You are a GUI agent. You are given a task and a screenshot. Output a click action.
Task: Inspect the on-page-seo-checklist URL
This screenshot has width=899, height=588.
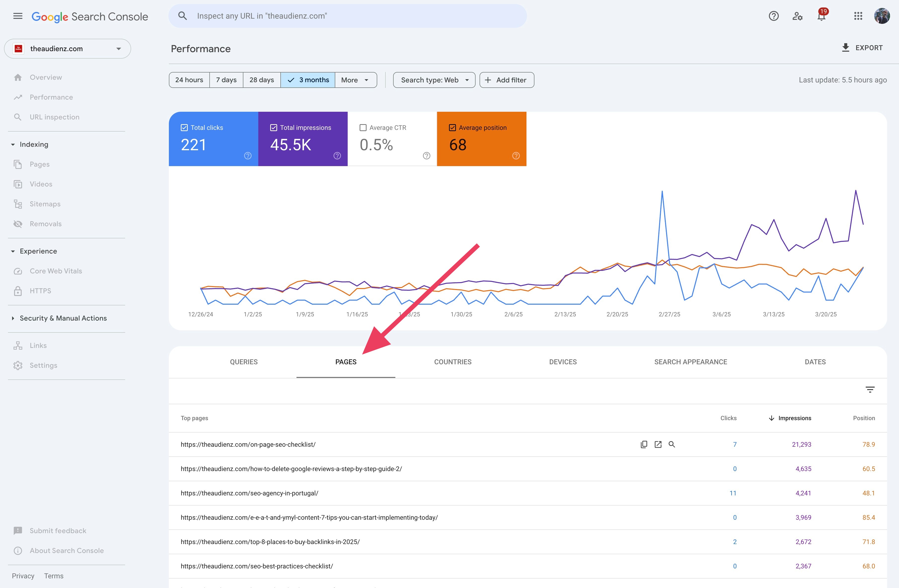(672, 444)
